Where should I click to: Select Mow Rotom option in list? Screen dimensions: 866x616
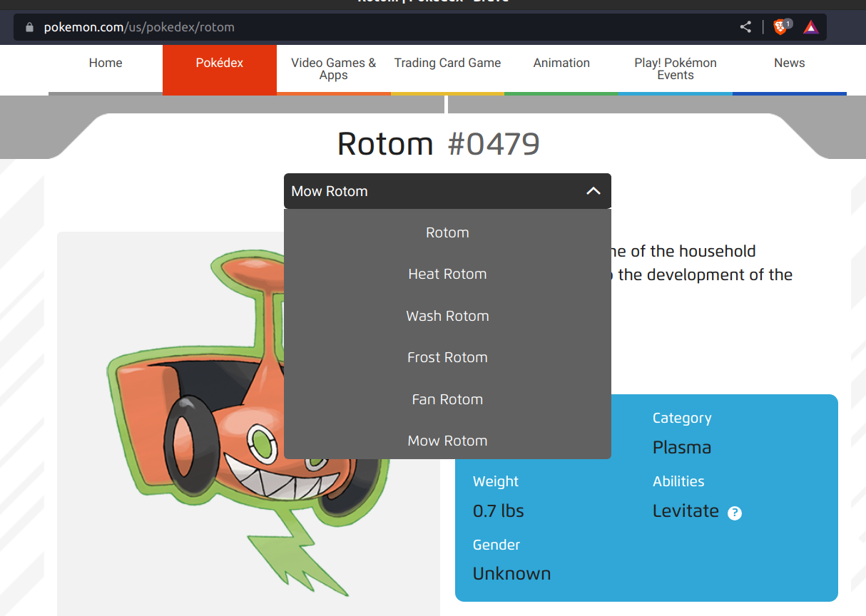[x=447, y=441]
